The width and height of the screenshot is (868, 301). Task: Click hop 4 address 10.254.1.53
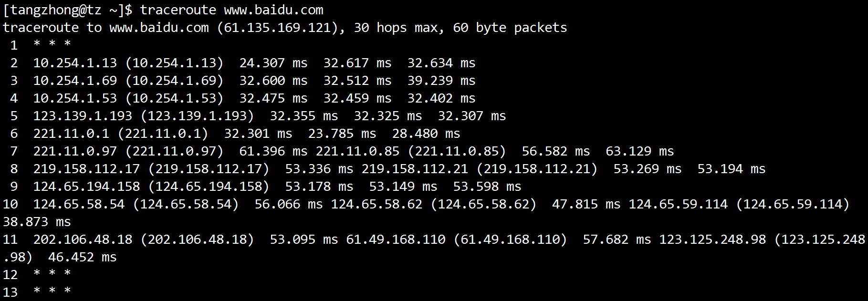75,98
